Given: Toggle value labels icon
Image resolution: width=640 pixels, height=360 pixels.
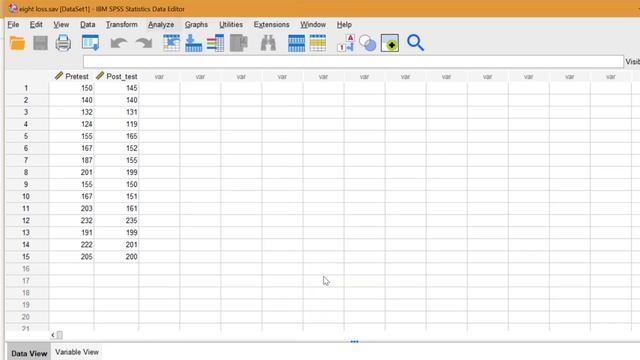Looking at the screenshot, I should click(x=346, y=43).
